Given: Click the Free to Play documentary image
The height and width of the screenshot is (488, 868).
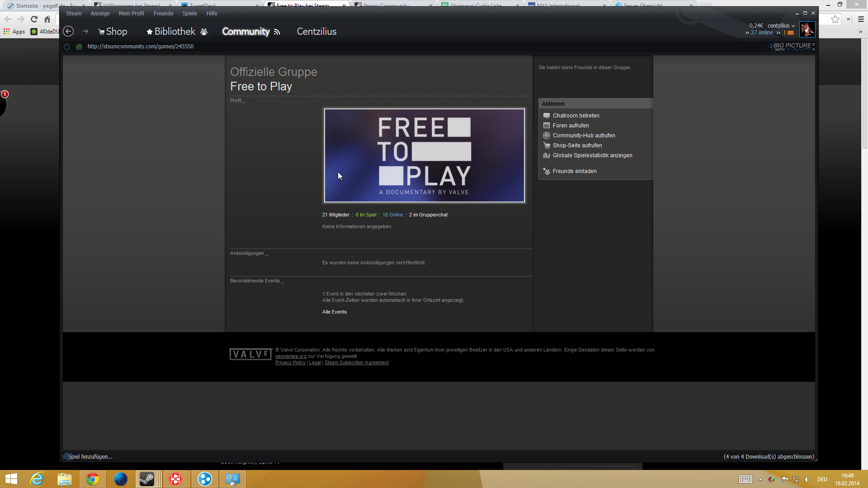Looking at the screenshot, I should click(x=424, y=155).
